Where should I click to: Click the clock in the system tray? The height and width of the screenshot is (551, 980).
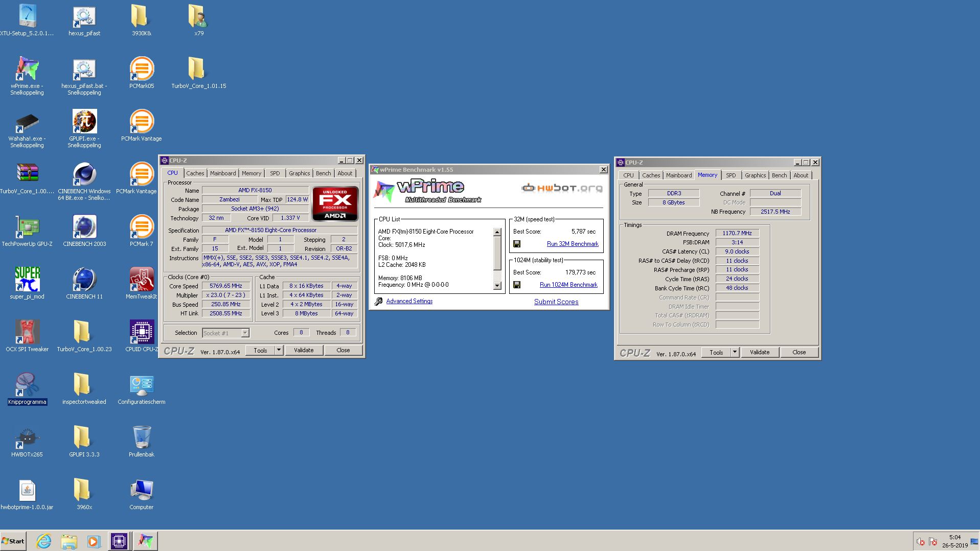click(x=954, y=541)
